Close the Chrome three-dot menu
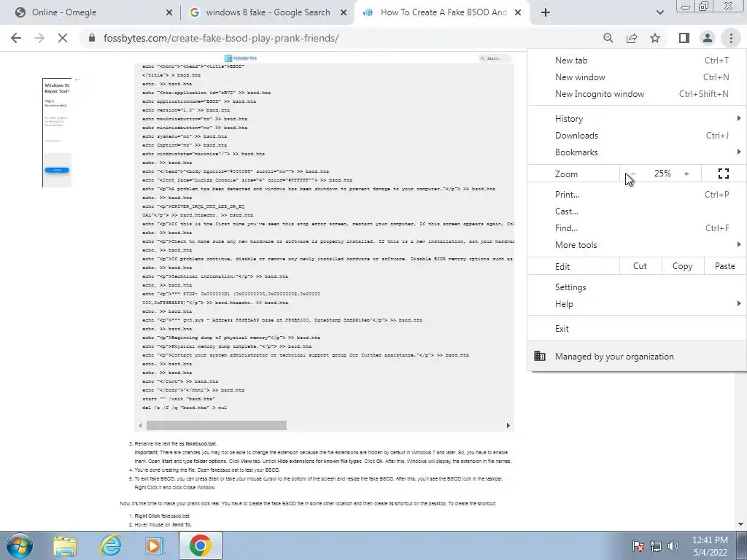The image size is (747, 560). point(731,38)
